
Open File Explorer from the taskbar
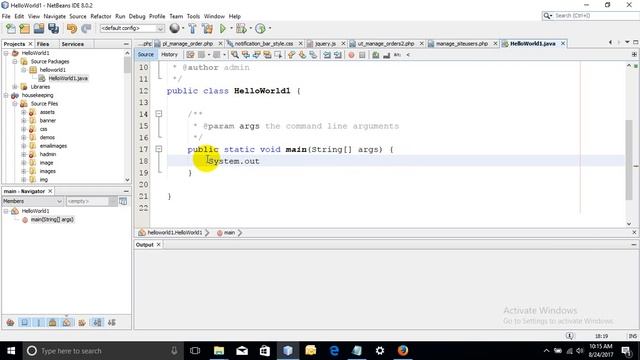coord(219,351)
